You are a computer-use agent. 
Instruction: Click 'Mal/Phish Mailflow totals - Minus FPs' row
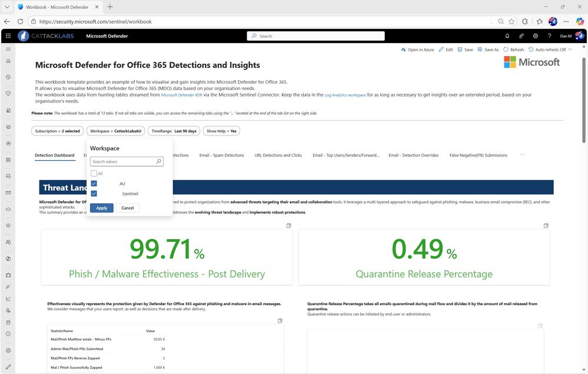165,339
